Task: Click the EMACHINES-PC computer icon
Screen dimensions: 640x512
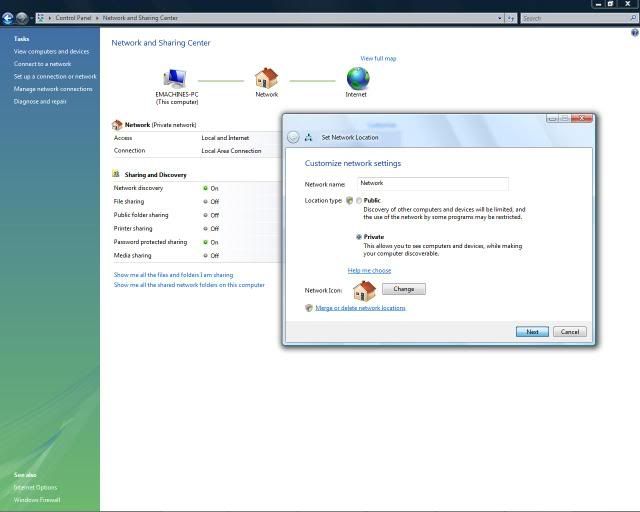Action: (176, 79)
